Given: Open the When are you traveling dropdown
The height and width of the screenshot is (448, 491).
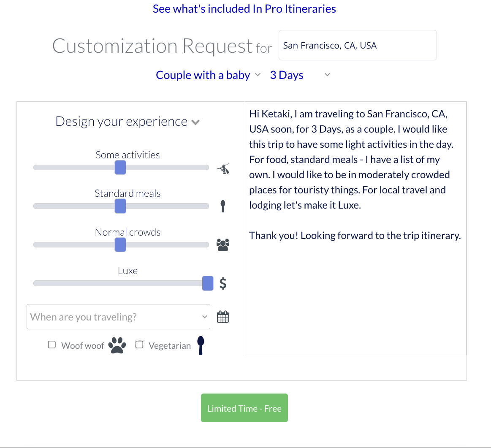Looking at the screenshot, I should click(118, 316).
